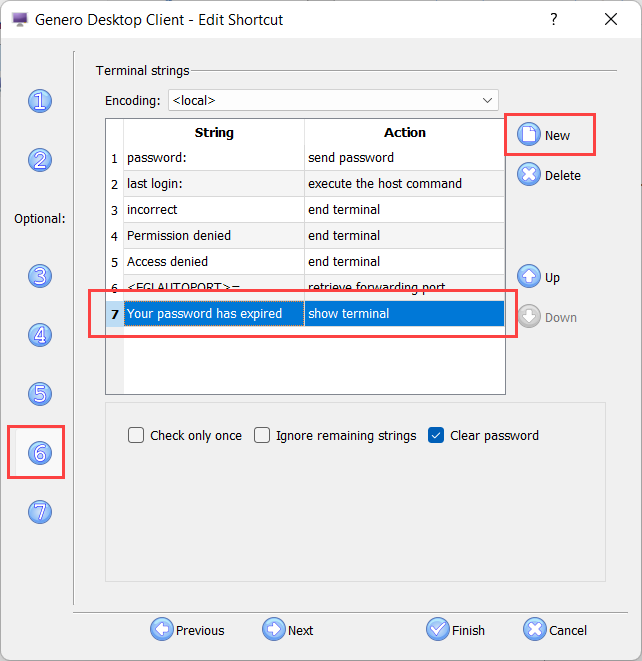Cancel the Edit Shortcut dialog
The width and height of the screenshot is (642, 661).
555,629
